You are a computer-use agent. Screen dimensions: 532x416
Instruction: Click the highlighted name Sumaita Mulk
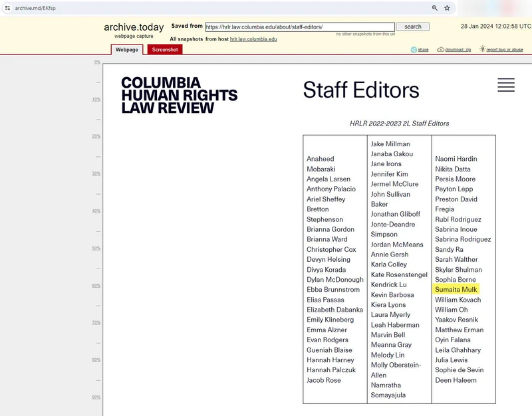tap(456, 290)
